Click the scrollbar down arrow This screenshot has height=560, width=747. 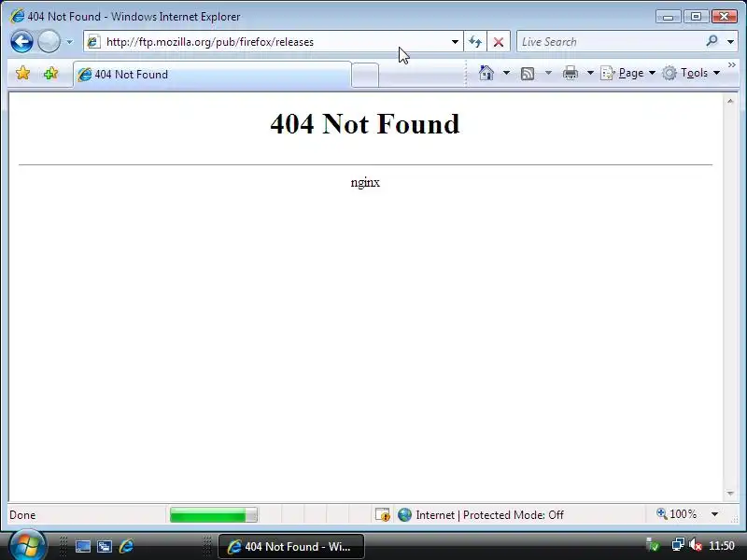point(730,494)
